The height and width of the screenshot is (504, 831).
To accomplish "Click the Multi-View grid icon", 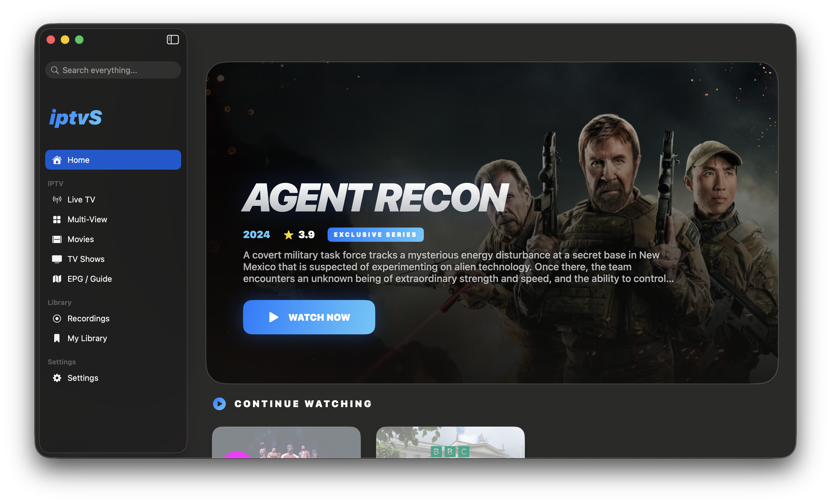I will [x=57, y=219].
